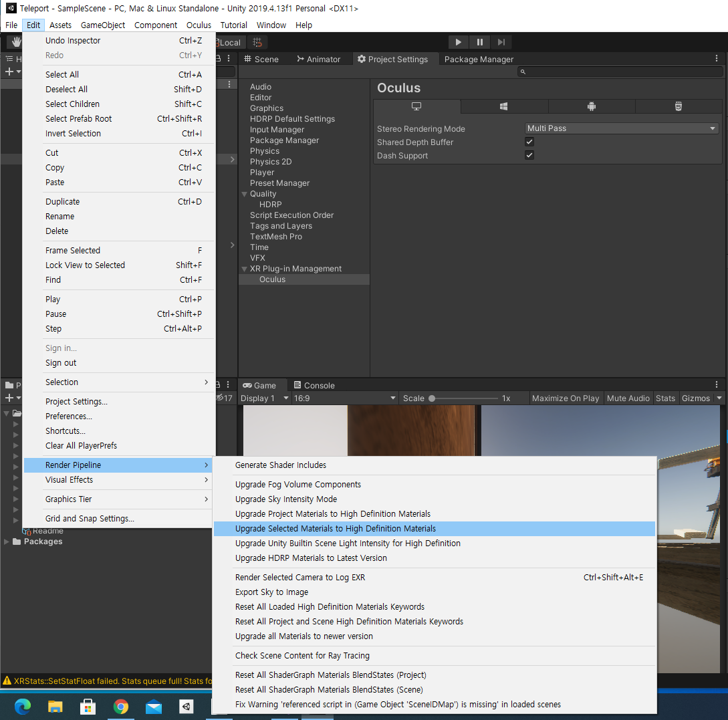Choose Generate Shader Includes
Viewport: 728px width, 720px height.
[434, 465]
